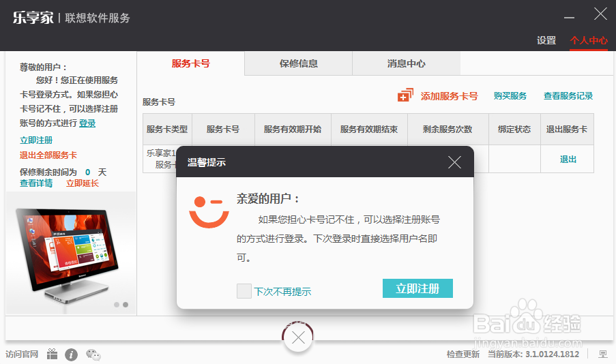
Task: Click 退出全部服务卡 in sidebar
Action: [x=48, y=155]
